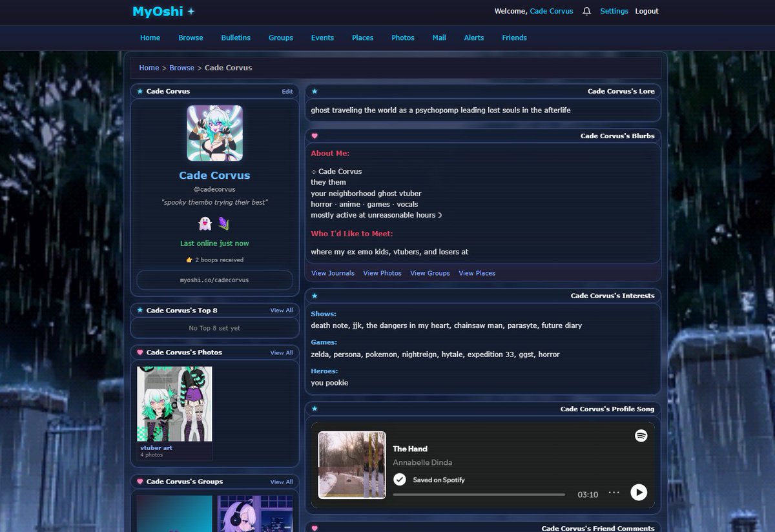Open the Spotify logo on the profile song player

click(641, 436)
